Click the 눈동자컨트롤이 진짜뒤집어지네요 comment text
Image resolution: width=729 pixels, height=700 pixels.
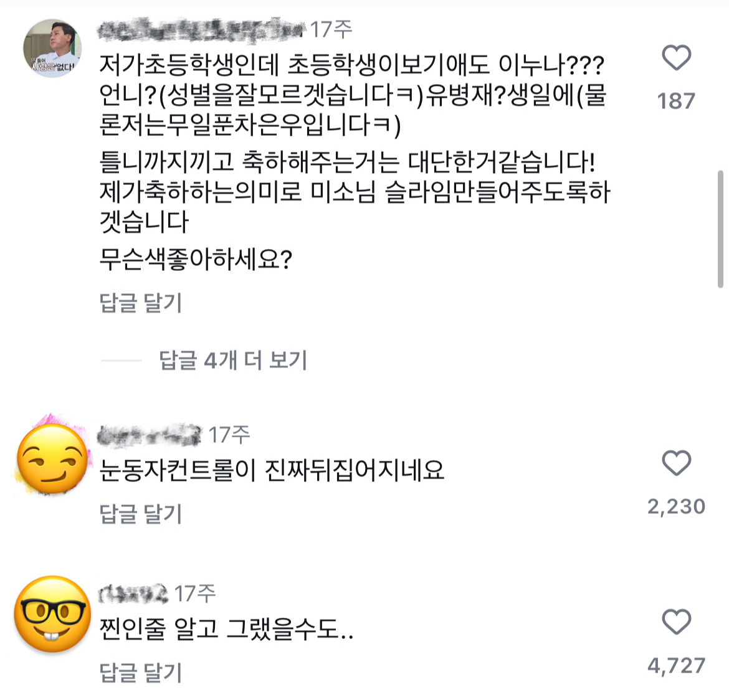pos(272,470)
